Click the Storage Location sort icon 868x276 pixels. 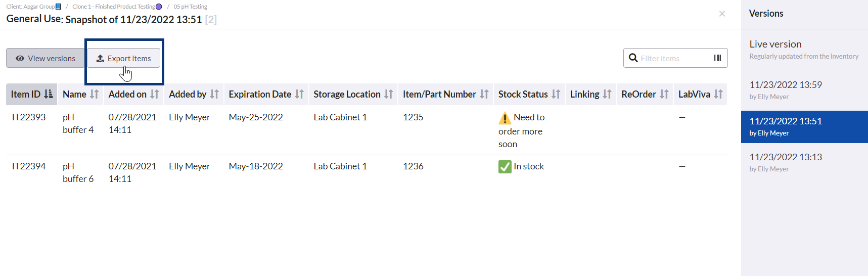389,94
